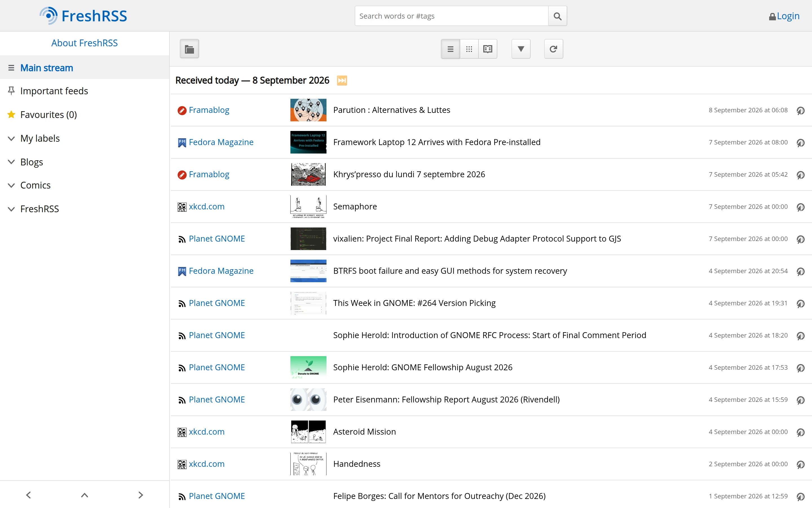
Task: Open website link for GNOME Fellowship August article
Action: click(x=801, y=368)
